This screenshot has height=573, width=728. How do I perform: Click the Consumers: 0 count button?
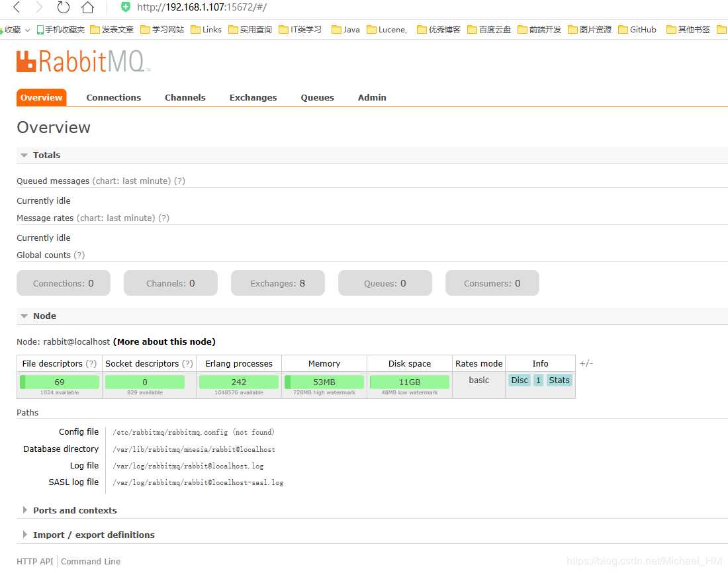tap(492, 283)
